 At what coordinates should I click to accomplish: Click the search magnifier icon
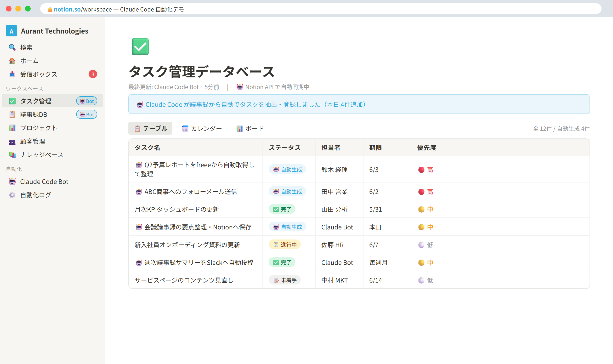pos(12,47)
